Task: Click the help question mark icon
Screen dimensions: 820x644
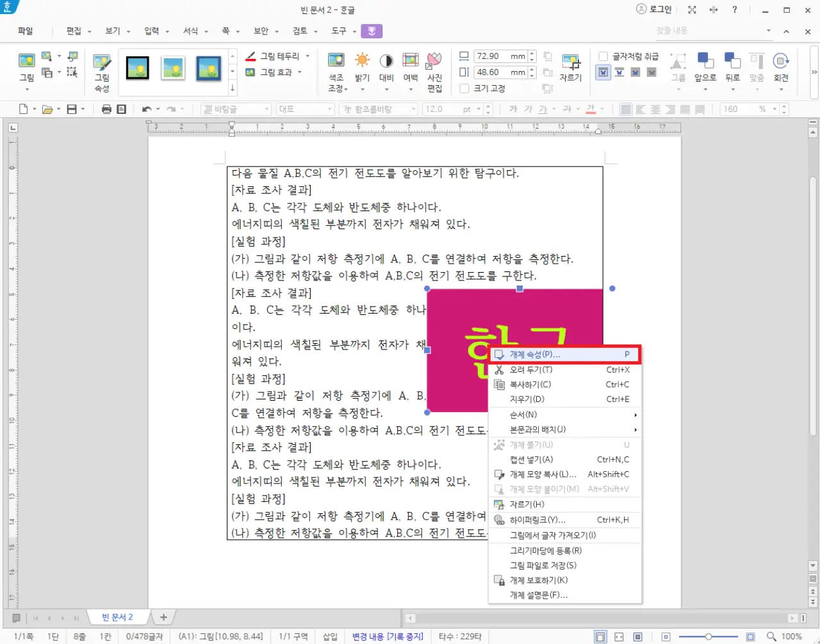Action: [x=735, y=10]
